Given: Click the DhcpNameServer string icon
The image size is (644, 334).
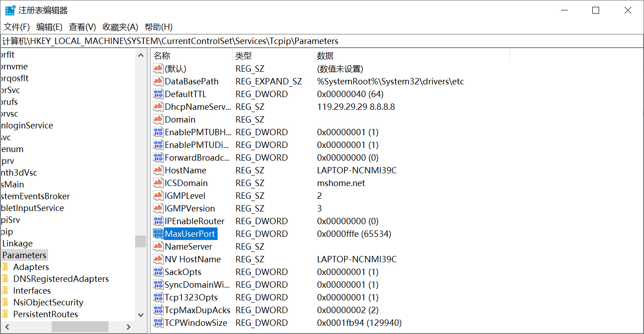Looking at the screenshot, I should pos(158,107).
